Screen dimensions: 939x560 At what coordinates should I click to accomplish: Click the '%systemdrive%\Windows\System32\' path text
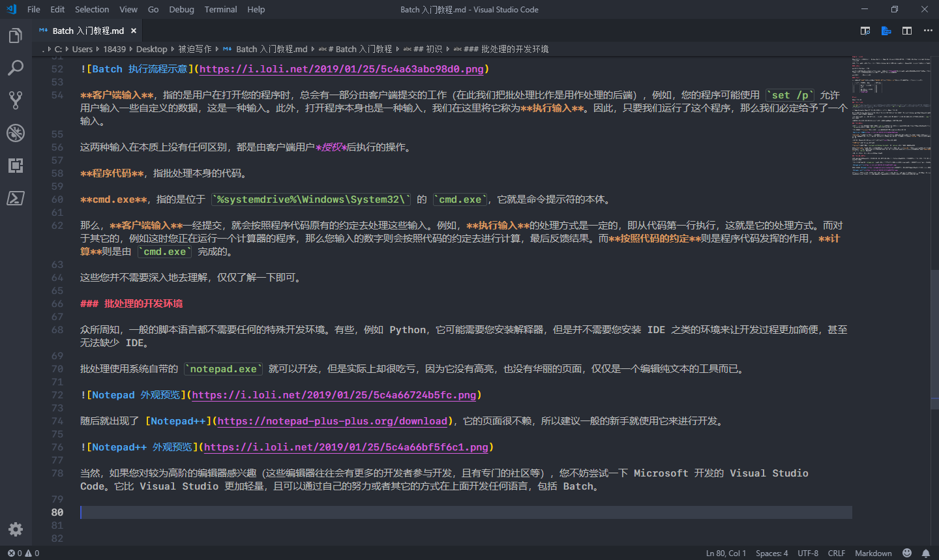point(311,199)
